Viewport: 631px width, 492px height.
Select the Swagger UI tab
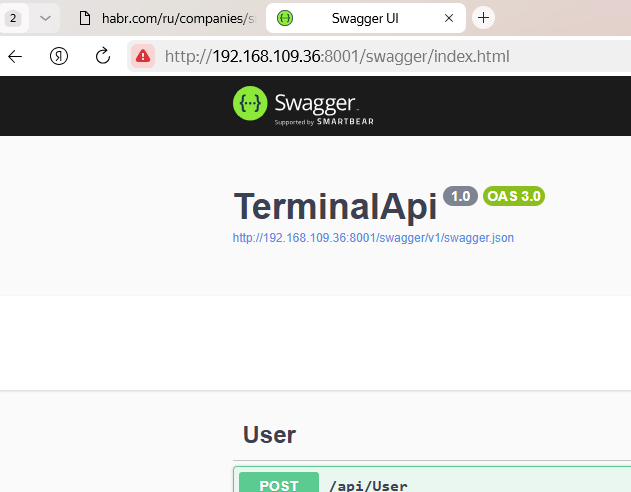365,18
